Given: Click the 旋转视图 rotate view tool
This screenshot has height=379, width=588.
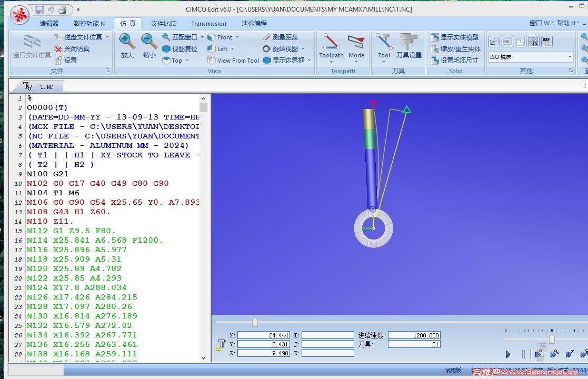Looking at the screenshot, I should 281,49.
